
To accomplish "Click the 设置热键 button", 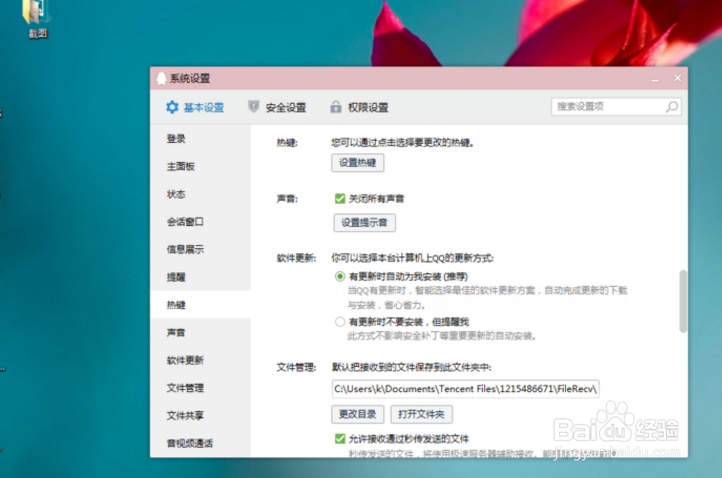I will click(x=358, y=163).
